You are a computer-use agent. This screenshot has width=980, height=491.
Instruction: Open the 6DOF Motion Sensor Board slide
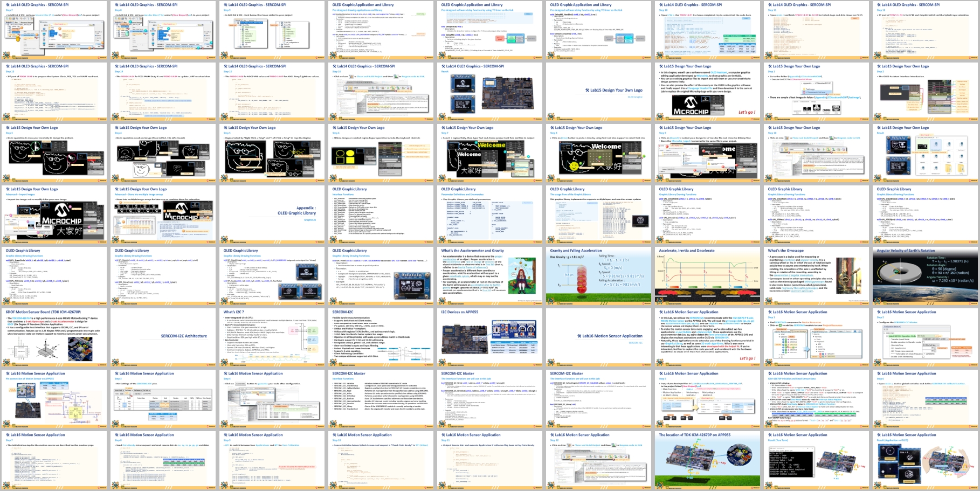tap(54, 337)
